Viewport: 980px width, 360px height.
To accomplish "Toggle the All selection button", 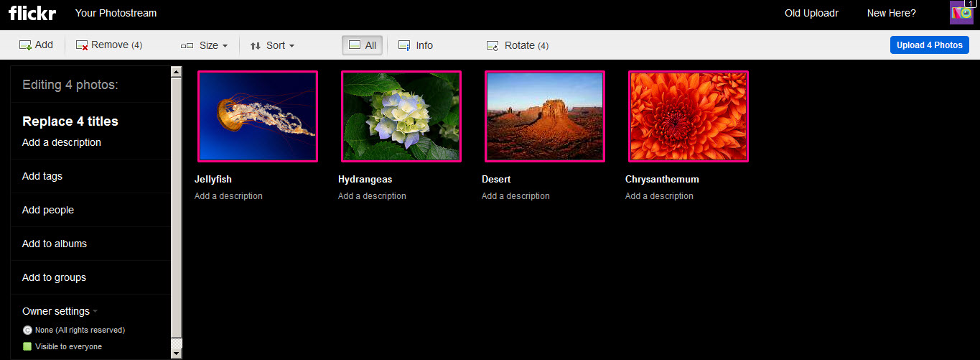I will (363, 45).
